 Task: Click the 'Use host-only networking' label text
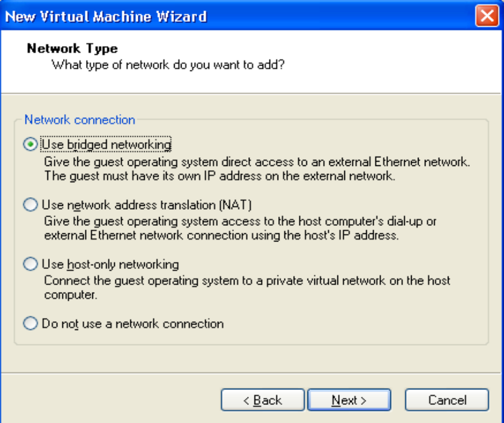(x=110, y=265)
